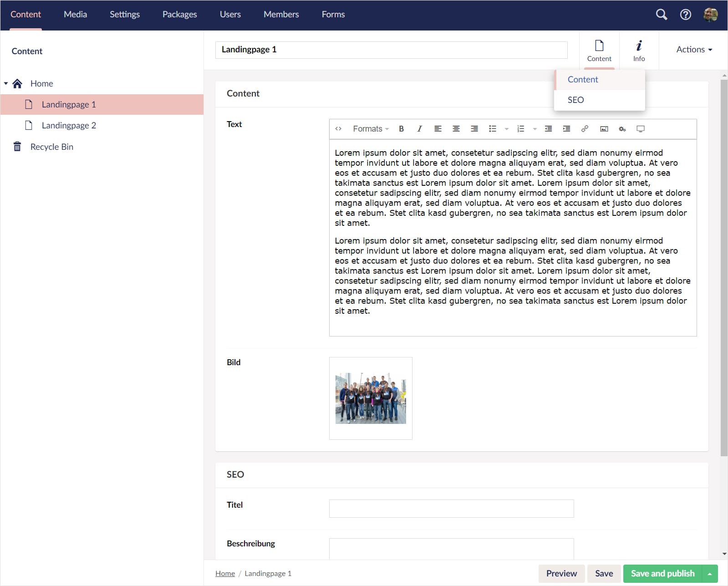Insert a link using the editor toolbar
The image size is (728, 586).
(x=585, y=129)
